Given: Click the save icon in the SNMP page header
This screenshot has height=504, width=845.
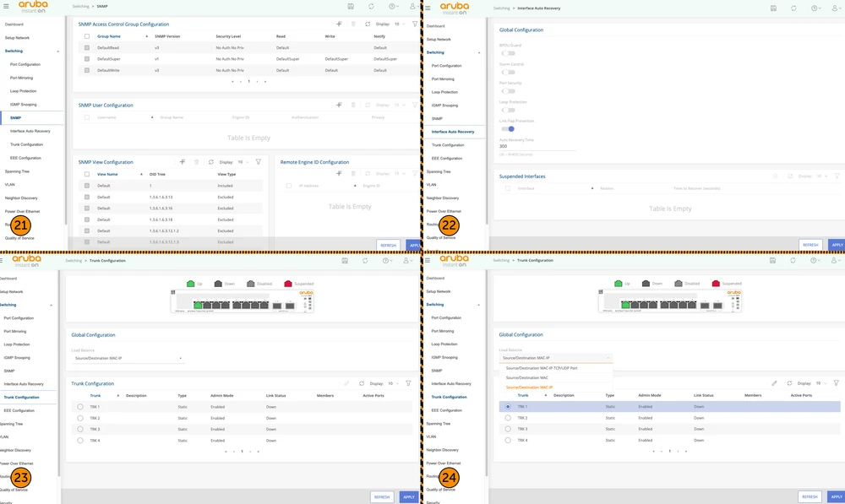Looking at the screenshot, I should click(x=346, y=7).
